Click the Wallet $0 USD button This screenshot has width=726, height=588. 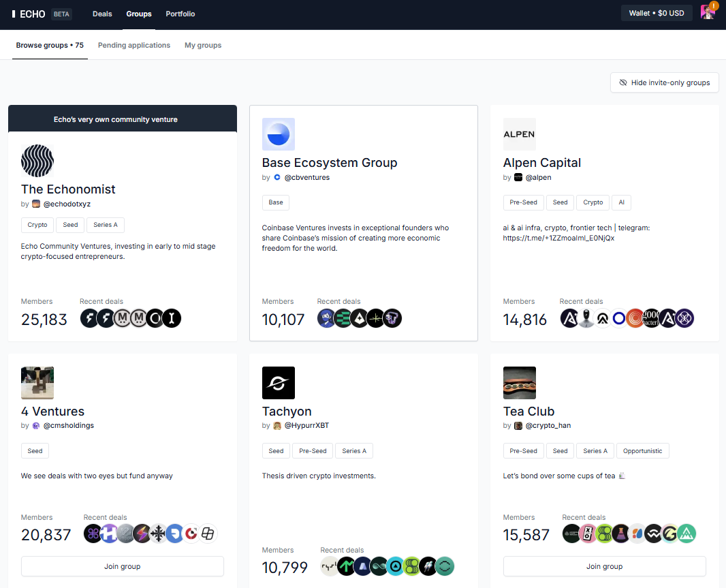[x=657, y=13]
